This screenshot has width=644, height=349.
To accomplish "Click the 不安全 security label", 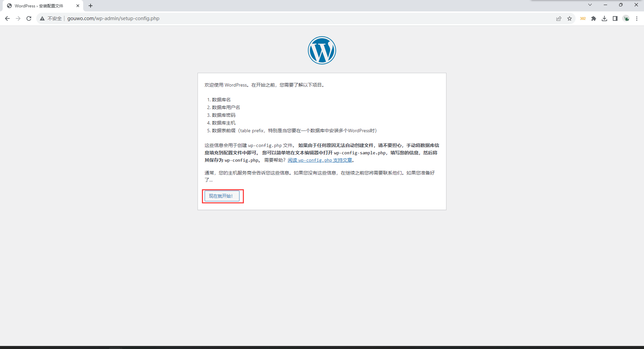I will pos(55,18).
